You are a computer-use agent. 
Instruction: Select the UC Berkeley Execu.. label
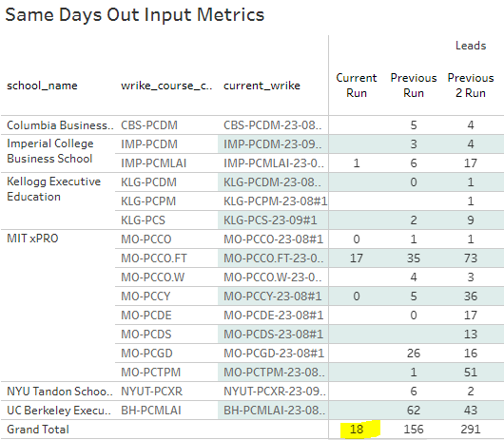point(59,411)
